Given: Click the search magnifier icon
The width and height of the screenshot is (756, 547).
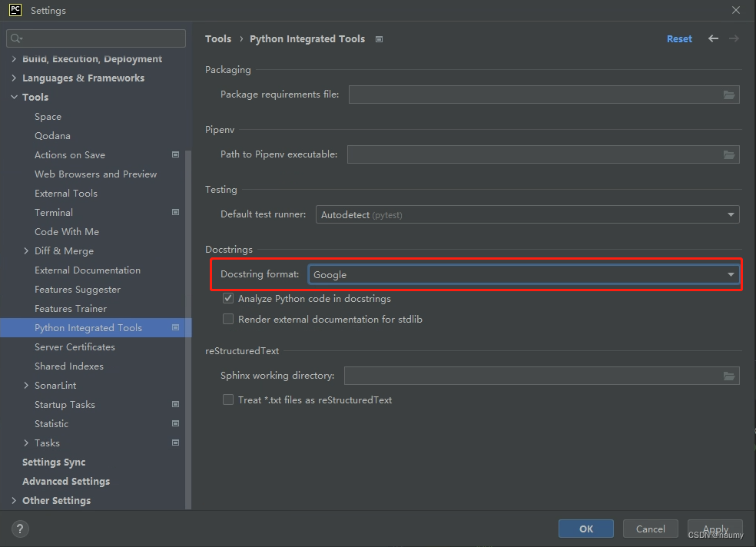Looking at the screenshot, I should (16, 38).
